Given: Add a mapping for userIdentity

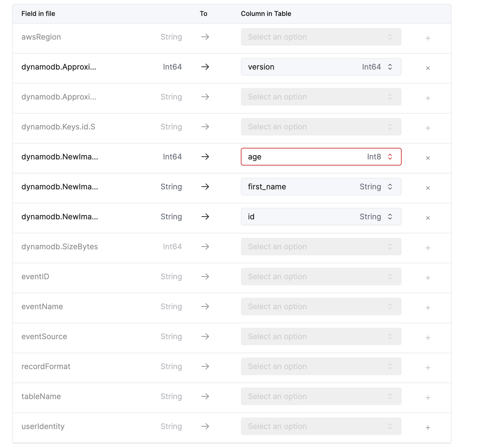Looking at the screenshot, I should (x=428, y=428).
